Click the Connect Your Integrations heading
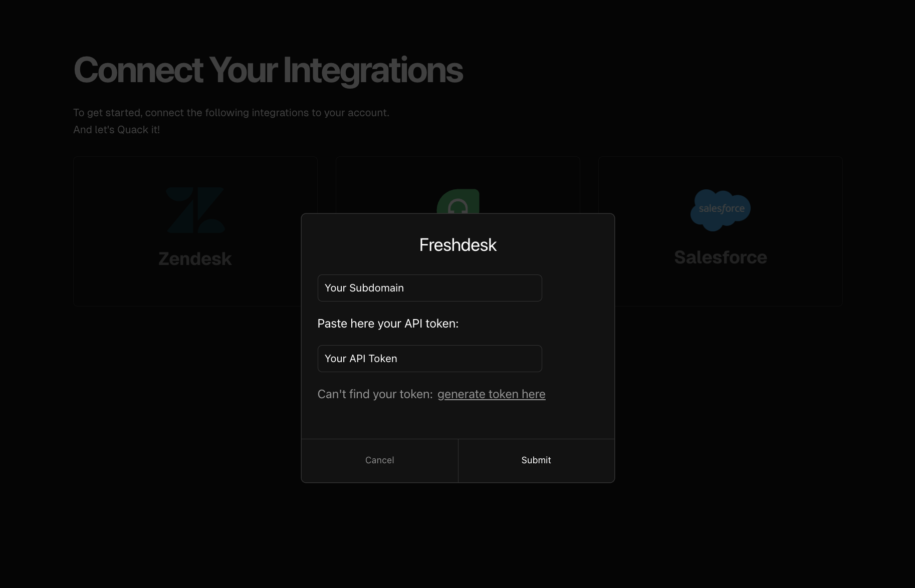The width and height of the screenshot is (915, 588). [x=268, y=70]
